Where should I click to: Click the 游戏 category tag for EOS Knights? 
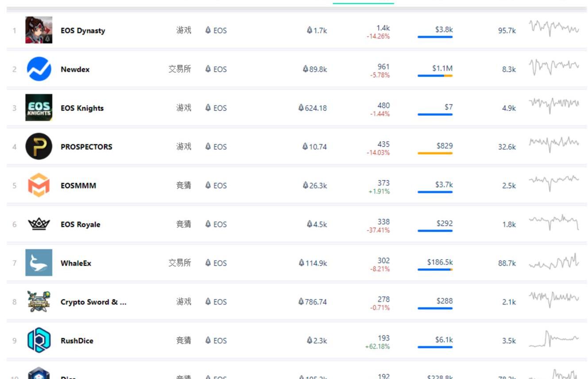[x=184, y=108]
